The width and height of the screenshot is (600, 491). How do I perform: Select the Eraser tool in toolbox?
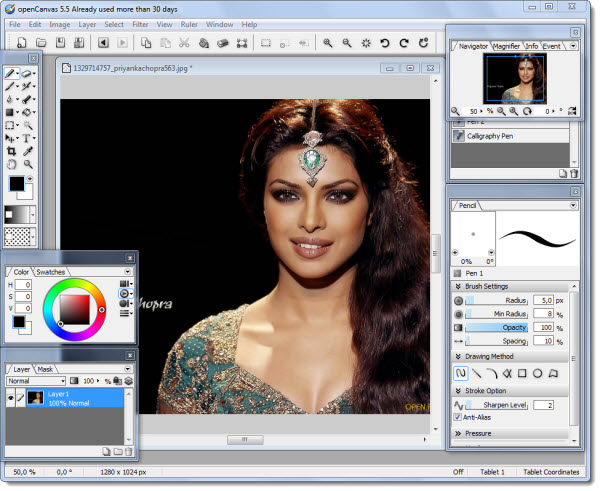pyautogui.click(x=27, y=73)
